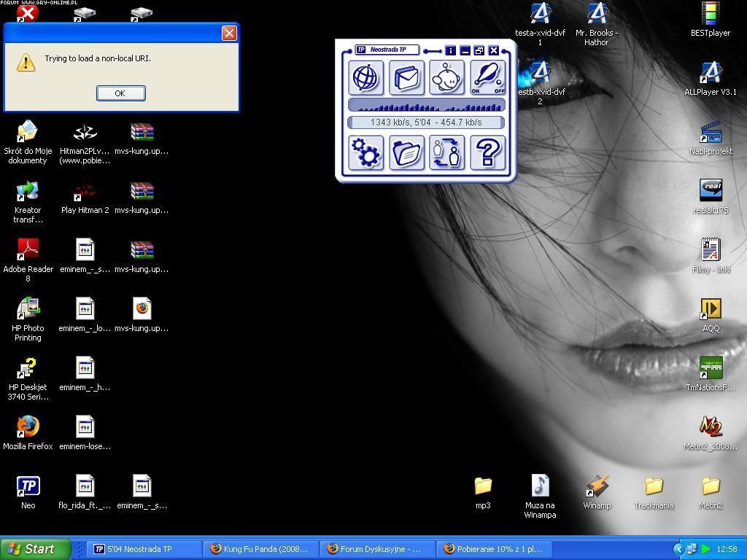Open the Start menu
This screenshot has height=560, width=747.
pyautogui.click(x=35, y=549)
